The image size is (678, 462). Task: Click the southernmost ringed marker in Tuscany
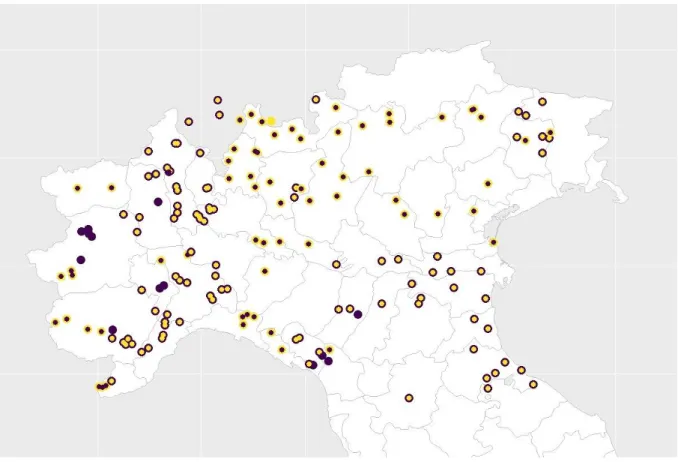409,398
